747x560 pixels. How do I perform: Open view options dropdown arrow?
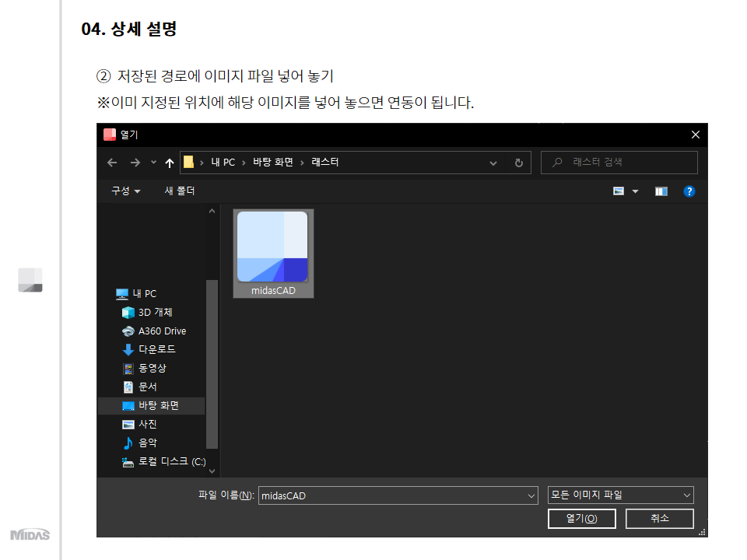635,191
